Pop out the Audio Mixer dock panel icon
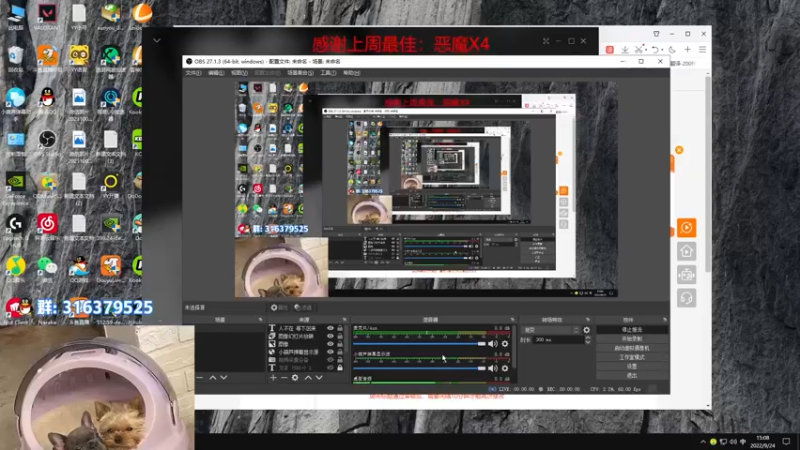800x450 pixels. click(513, 320)
